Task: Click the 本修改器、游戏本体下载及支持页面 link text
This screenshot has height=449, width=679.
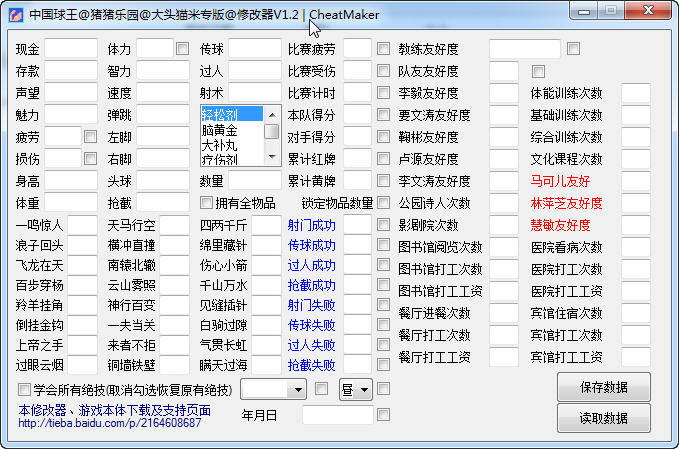Action: pos(115,410)
